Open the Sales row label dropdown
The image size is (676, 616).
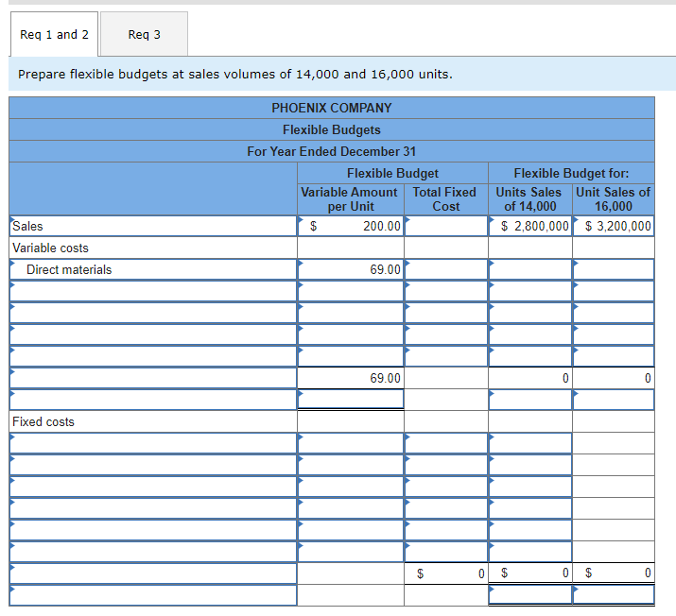click(153, 226)
